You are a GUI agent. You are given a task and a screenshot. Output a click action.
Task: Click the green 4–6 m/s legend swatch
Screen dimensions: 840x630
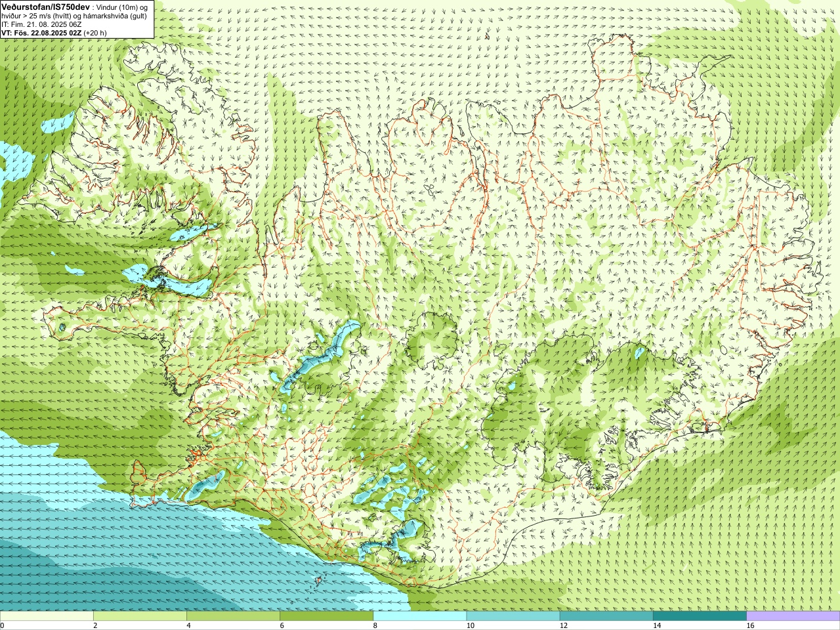click(233, 616)
